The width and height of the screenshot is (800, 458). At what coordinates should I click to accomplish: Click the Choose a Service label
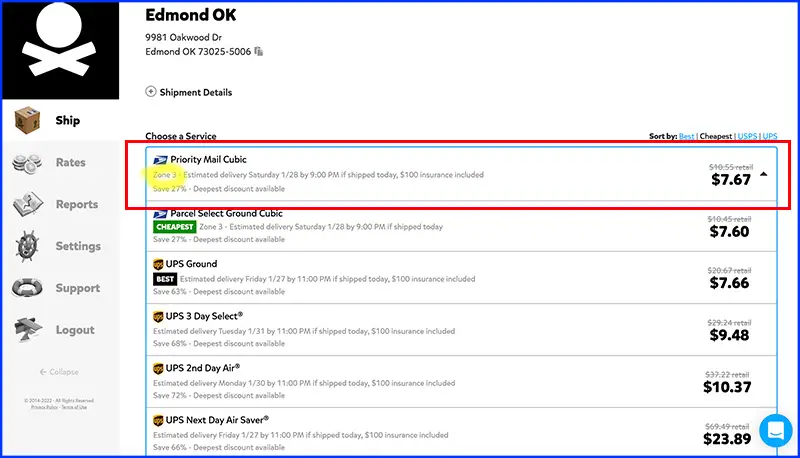click(x=181, y=136)
